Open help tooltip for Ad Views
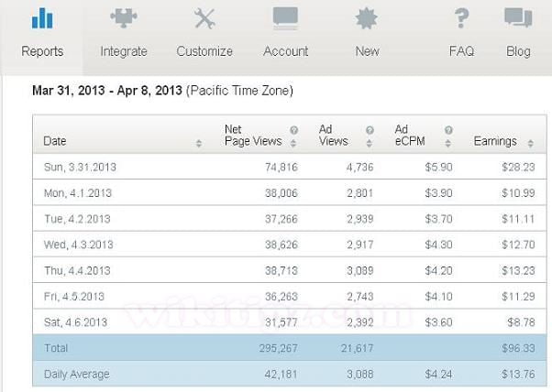Image resolution: width=552 pixels, height=392 pixels. point(370,130)
